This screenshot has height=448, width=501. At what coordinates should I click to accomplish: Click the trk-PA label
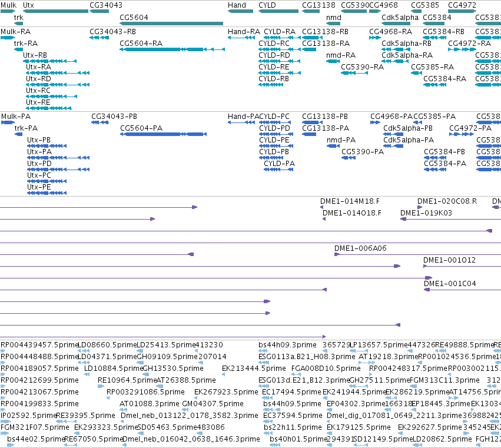(x=26, y=128)
